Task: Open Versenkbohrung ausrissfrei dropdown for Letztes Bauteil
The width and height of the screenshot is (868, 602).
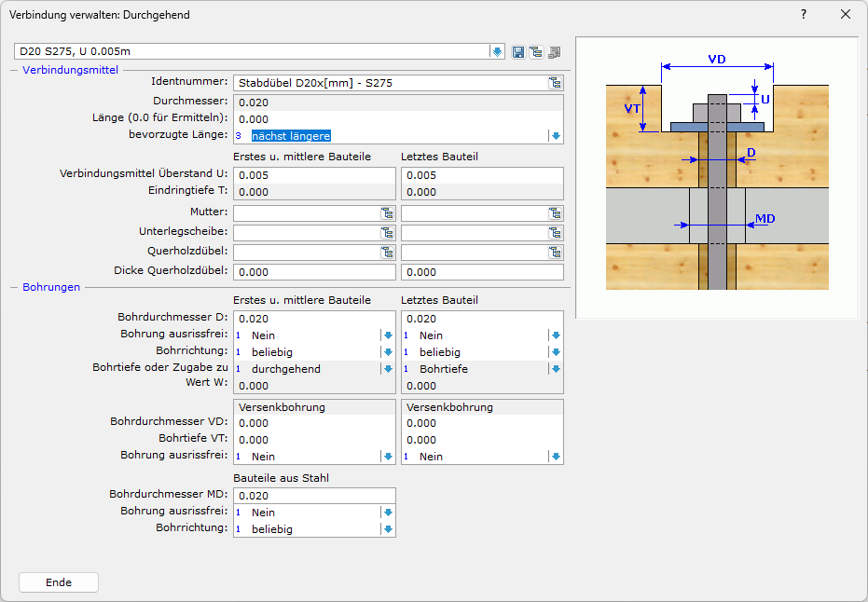Action: pyautogui.click(x=556, y=457)
